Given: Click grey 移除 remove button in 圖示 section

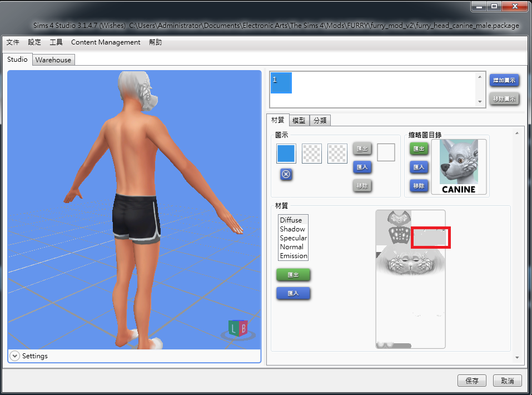Looking at the screenshot, I should coord(362,186).
